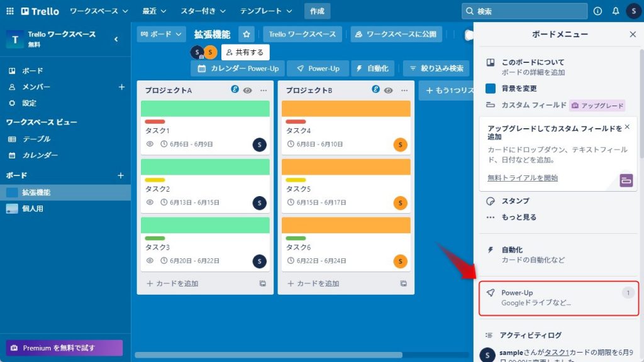
Task: Open Power-Up entry in board menu
Action: click(558, 299)
